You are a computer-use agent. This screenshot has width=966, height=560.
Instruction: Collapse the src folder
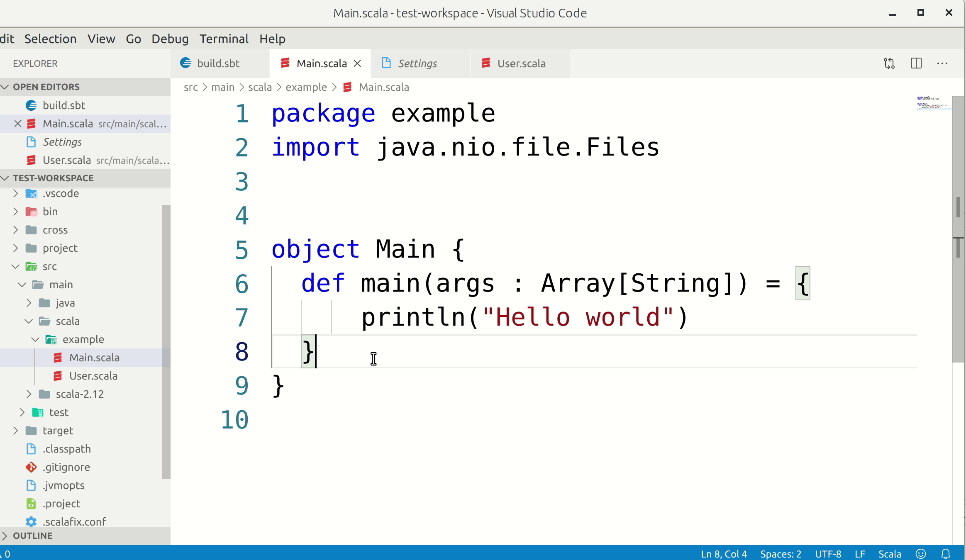16,266
